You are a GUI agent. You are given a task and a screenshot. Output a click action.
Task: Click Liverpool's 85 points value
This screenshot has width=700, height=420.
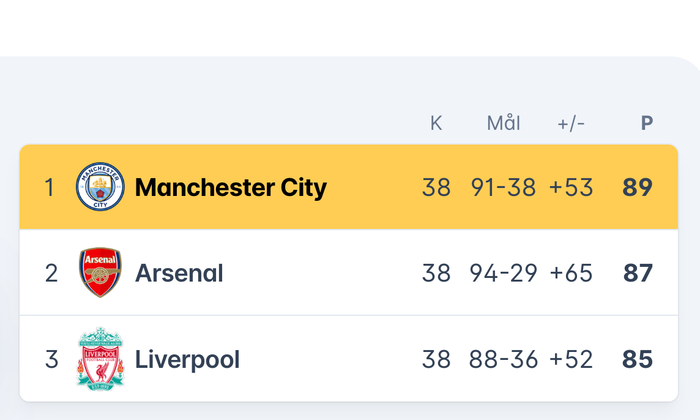point(637,359)
